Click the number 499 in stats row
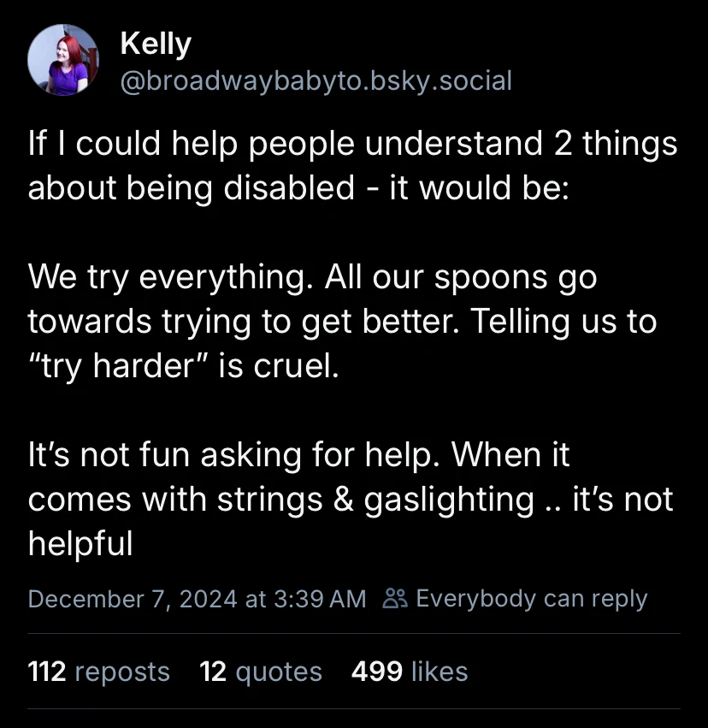This screenshot has height=728, width=708. click(x=377, y=672)
